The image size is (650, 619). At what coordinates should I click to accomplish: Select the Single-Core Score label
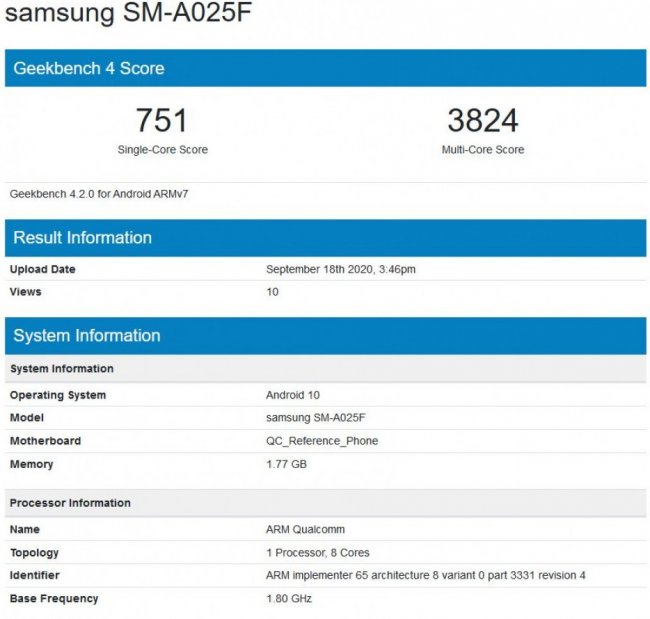click(x=162, y=150)
